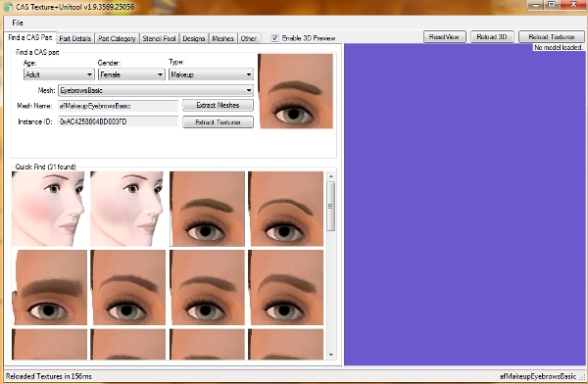Click the Extract Textures button
Viewport: 588px width, 384px height.
point(218,121)
